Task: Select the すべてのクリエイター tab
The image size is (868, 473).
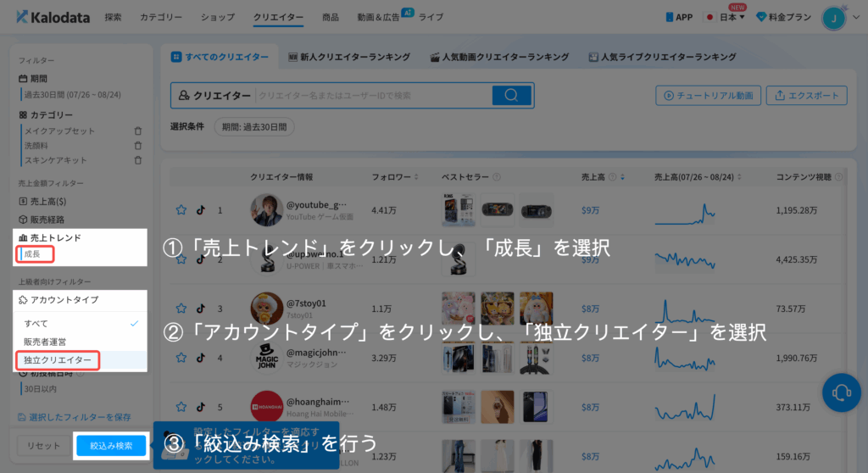Action: click(220, 57)
